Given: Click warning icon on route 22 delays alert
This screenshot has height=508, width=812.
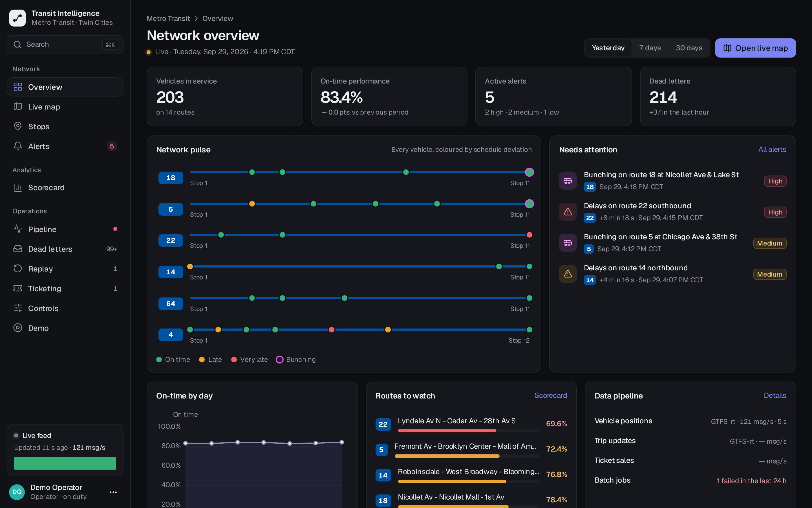Looking at the screenshot, I should [568, 212].
